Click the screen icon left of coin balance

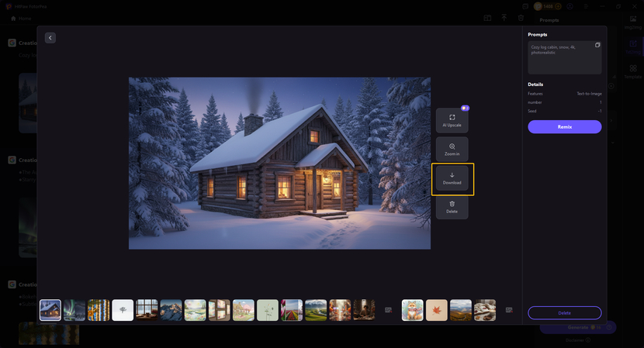pos(525,6)
